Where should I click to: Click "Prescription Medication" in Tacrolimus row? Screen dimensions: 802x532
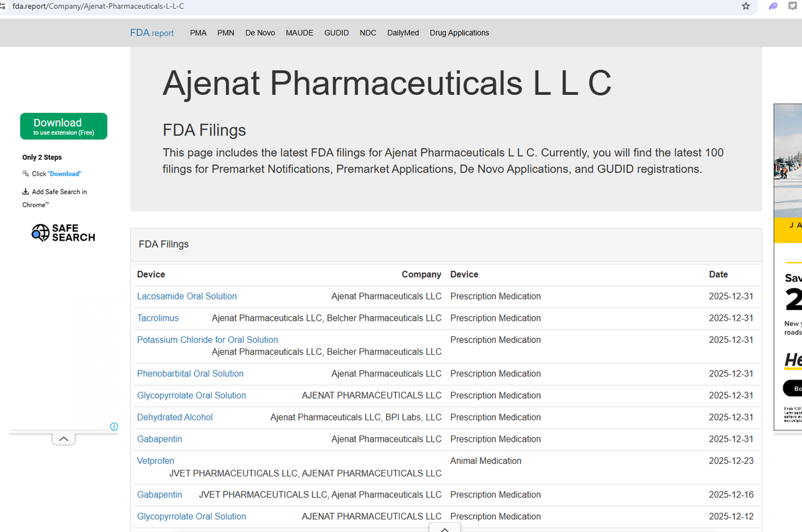click(495, 318)
